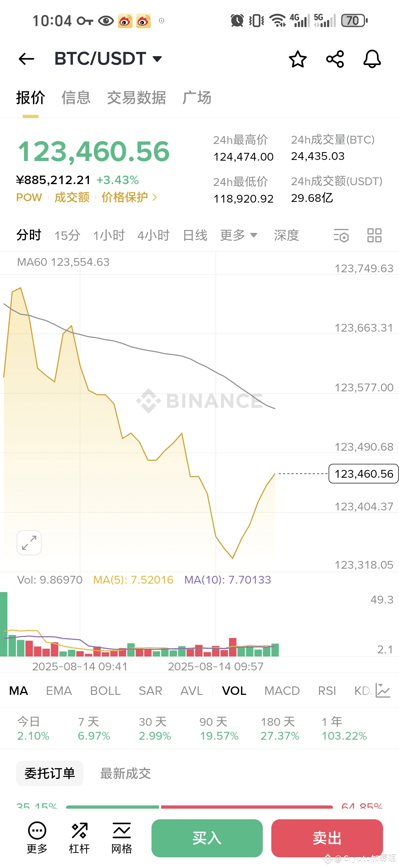Toggle the VOL indicator
Viewport: 399px width, 868px height.
[x=234, y=691]
